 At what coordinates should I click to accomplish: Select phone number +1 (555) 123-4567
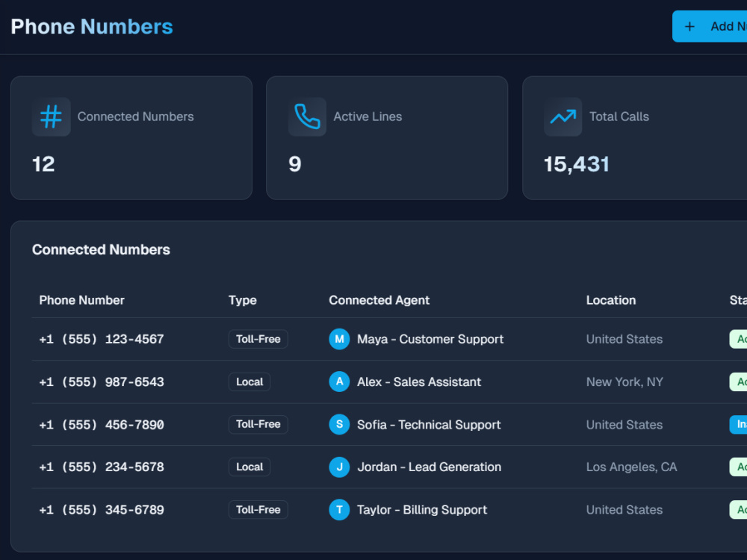[x=102, y=339]
